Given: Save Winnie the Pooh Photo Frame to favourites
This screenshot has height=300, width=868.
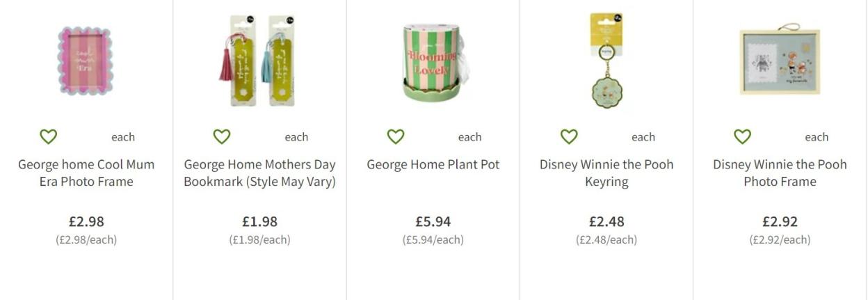Looking at the screenshot, I should (x=742, y=136).
